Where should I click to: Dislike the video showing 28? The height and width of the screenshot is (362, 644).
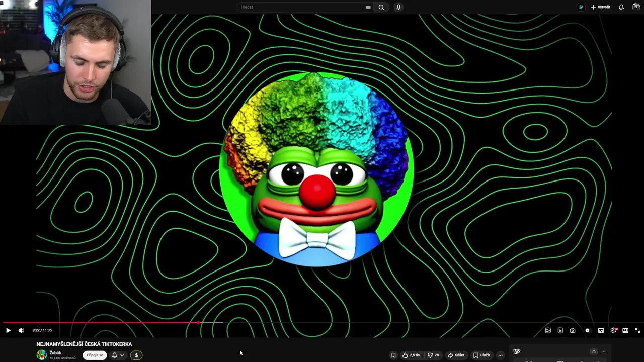tap(433, 355)
